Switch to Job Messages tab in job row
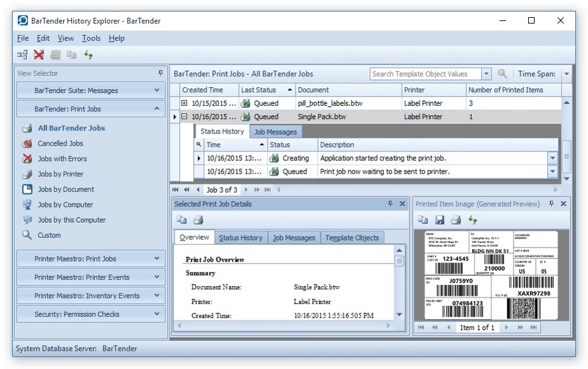The height and width of the screenshot is (369, 588). [275, 132]
